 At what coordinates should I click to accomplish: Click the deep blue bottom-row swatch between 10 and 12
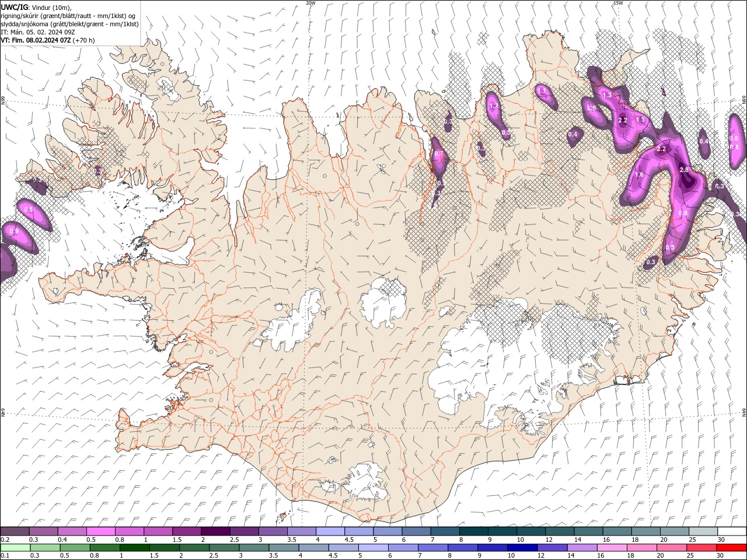pos(522,548)
